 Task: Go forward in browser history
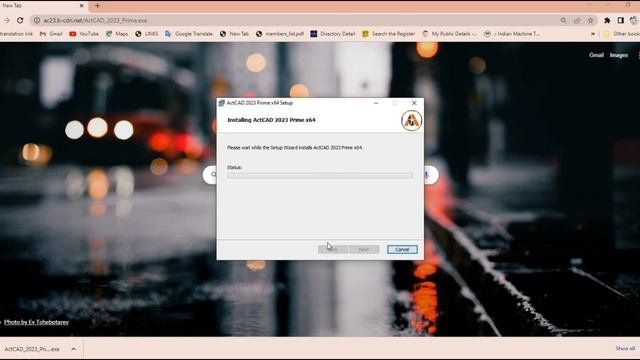pyautogui.click(x=7, y=20)
